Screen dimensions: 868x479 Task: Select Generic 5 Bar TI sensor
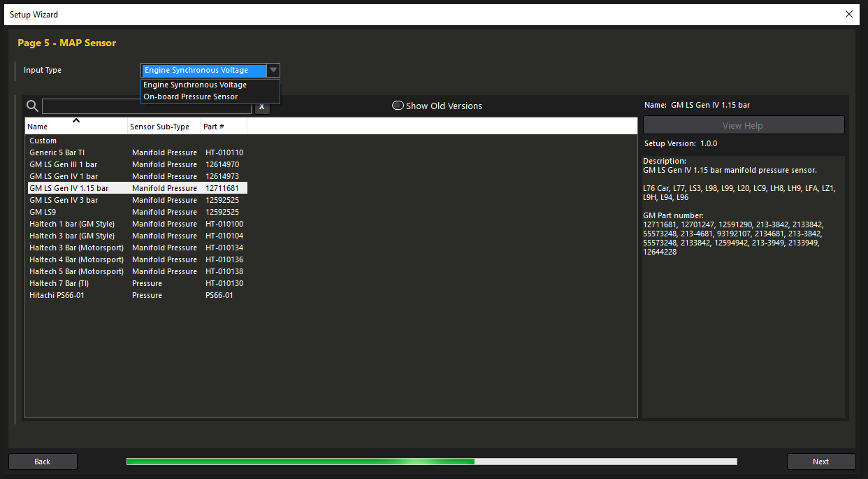click(136, 152)
